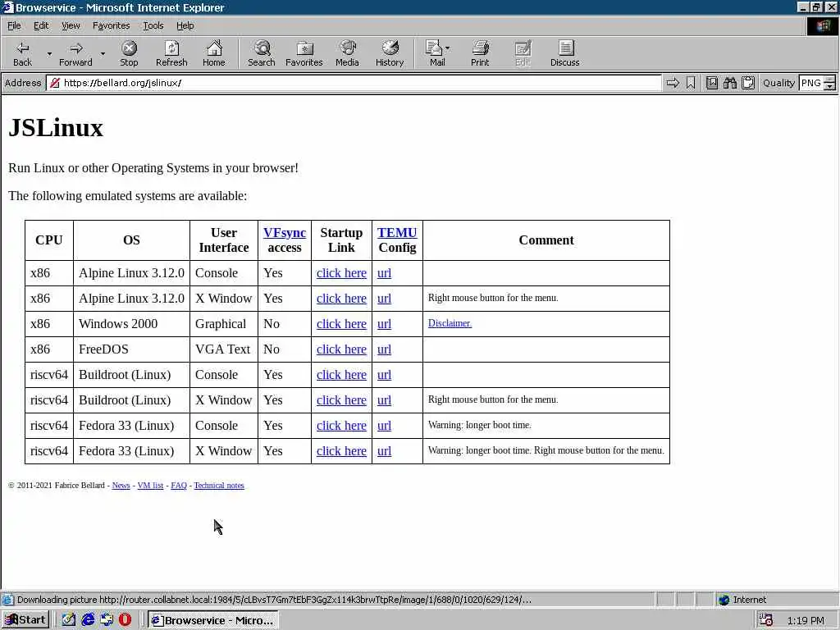Screen dimensions: 840x630
Task: Click the Go arrow next to address bar
Action: click(673, 83)
